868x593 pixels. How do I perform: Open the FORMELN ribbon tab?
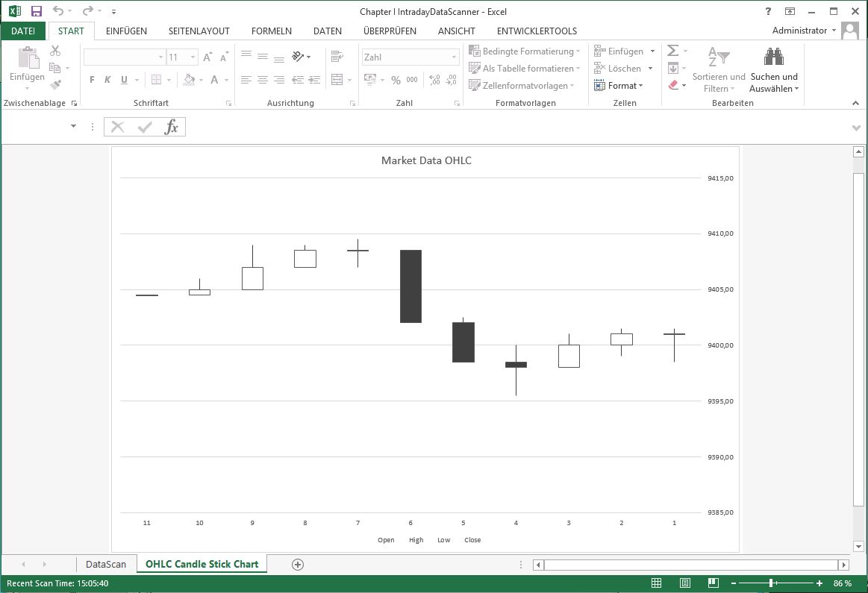(271, 31)
